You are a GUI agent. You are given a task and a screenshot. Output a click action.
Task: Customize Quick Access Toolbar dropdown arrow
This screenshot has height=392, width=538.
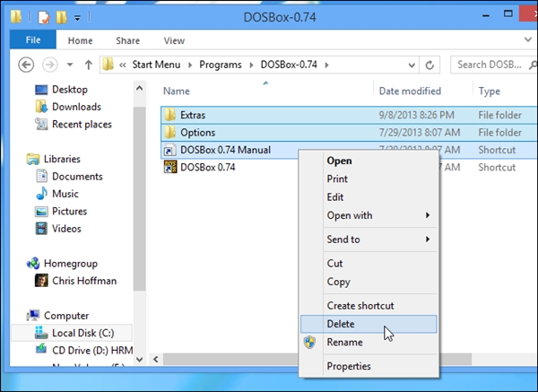click(x=77, y=18)
